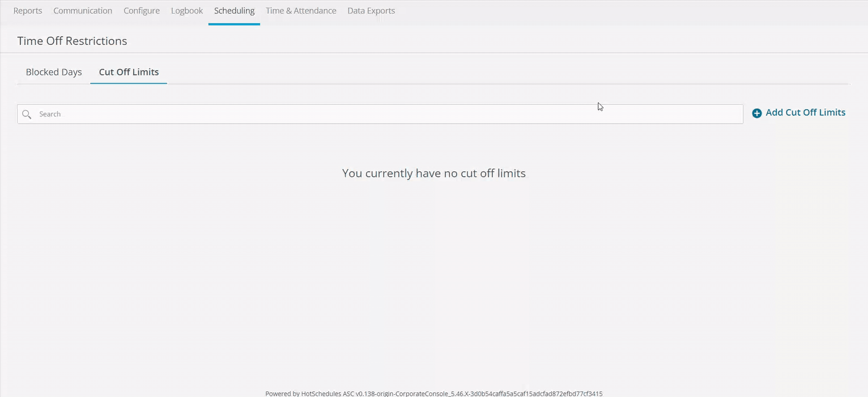Open the Communication menu

83,11
